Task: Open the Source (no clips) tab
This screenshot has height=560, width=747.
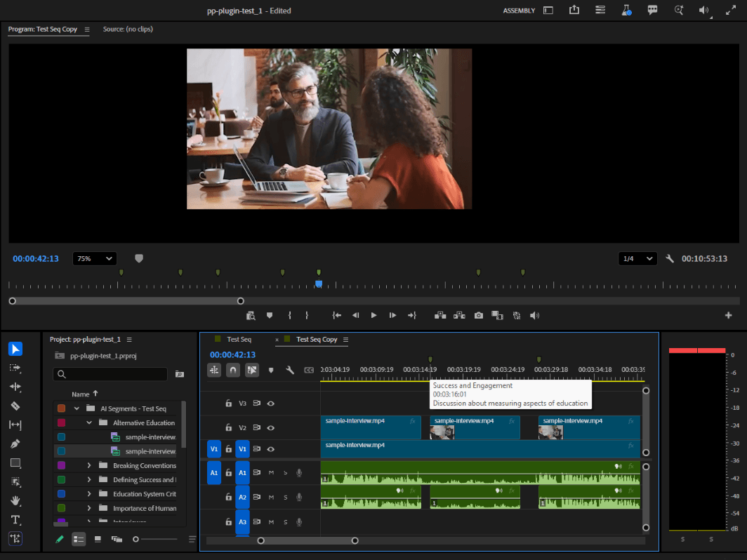Action: click(128, 29)
